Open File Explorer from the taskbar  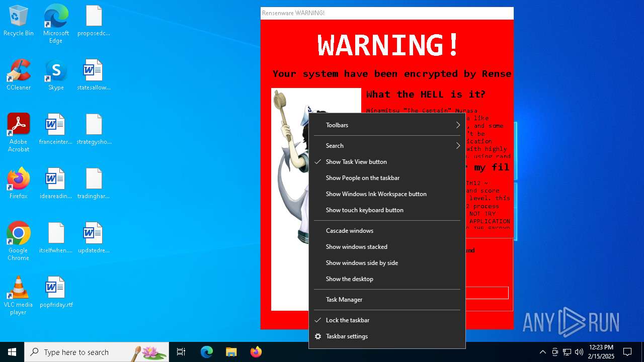point(231,352)
